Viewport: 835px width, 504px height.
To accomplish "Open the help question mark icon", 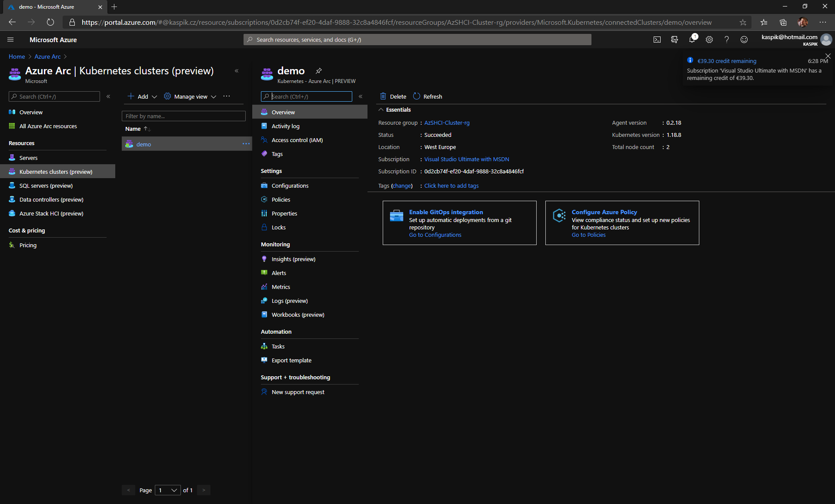I will coord(726,40).
